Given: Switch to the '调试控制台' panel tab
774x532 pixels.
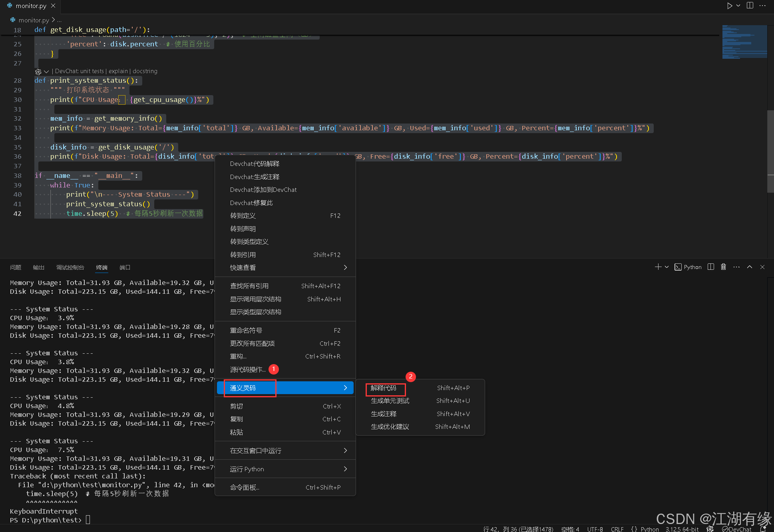Looking at the screenshot, I should (70, 267).
